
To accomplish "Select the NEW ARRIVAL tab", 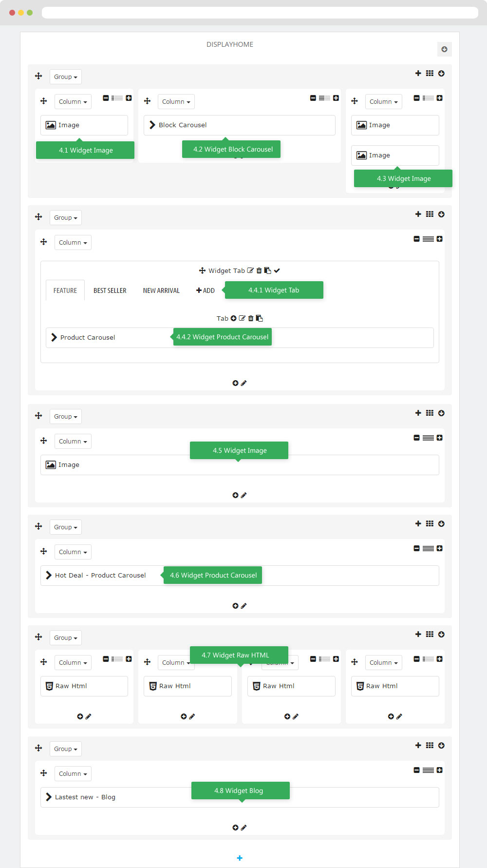I will coord(161,290).
